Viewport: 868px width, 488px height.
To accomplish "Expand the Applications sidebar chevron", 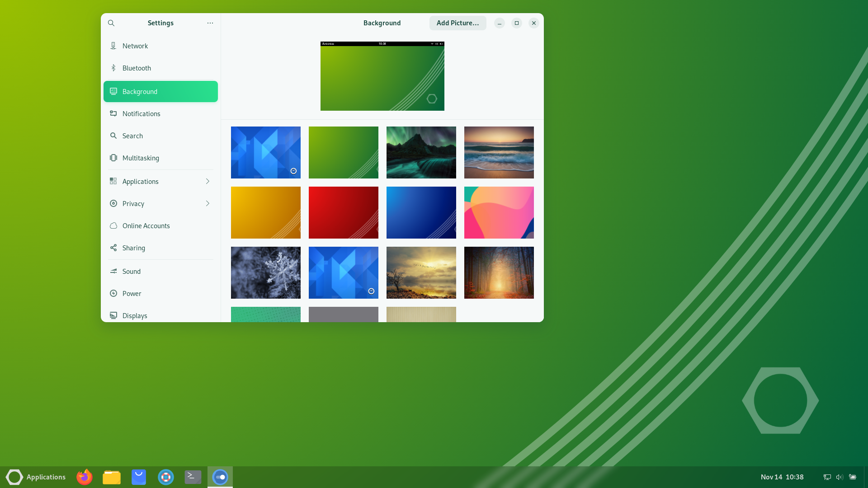I will 208,182.
